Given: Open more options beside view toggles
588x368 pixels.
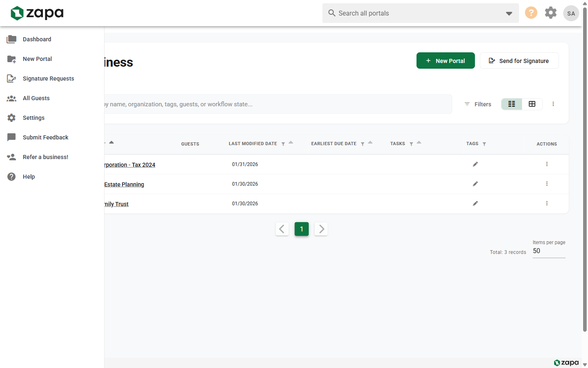Looking at the screenshot, I should (553, 104).
